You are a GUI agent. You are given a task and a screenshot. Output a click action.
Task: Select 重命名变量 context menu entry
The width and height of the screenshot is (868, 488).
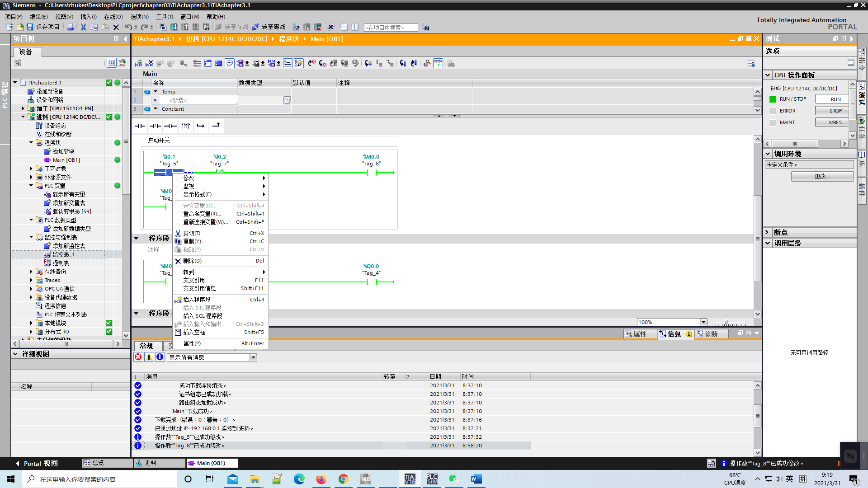[202, 214]
